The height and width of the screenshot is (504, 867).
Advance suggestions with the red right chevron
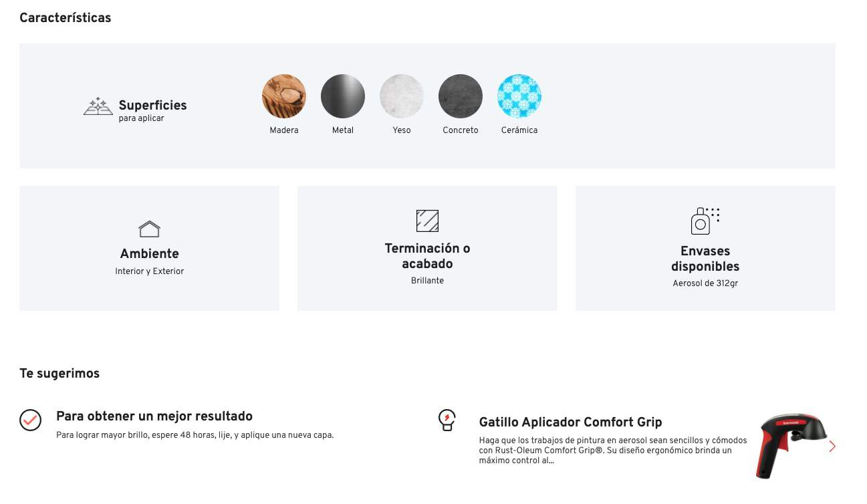click(x=832, y=446)
